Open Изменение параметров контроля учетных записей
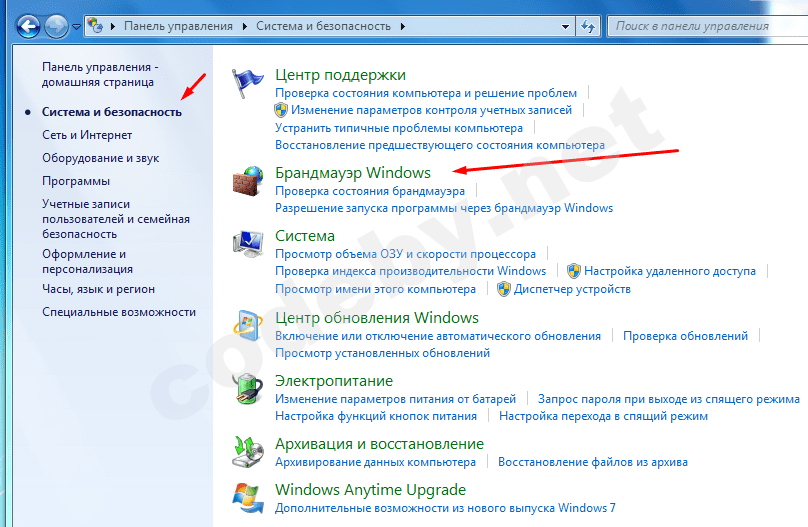This screenshot has height=527, width=808. pyautogui.click(x=431, y=110)
